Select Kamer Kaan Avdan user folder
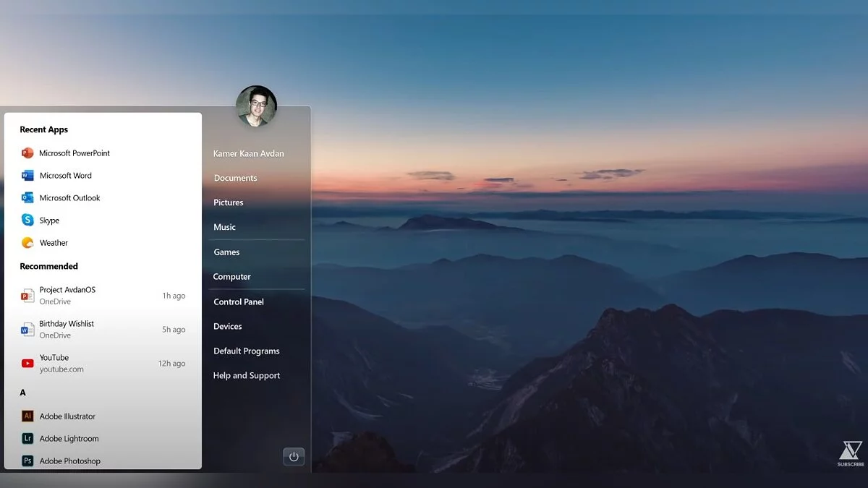This screenshot has width=868, height=488. pyautogui.click(x=248, y=153)
